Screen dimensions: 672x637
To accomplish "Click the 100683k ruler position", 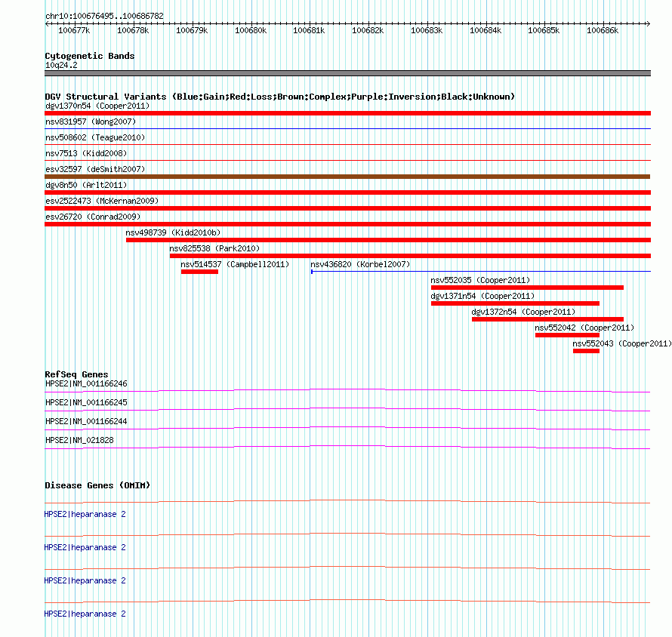I will click(x=427, y=30).
